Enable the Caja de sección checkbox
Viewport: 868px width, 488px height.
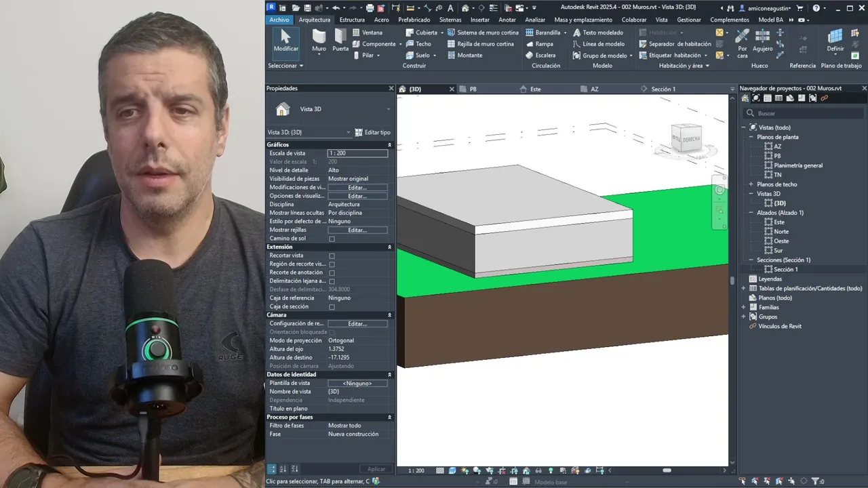coord(332,307)
